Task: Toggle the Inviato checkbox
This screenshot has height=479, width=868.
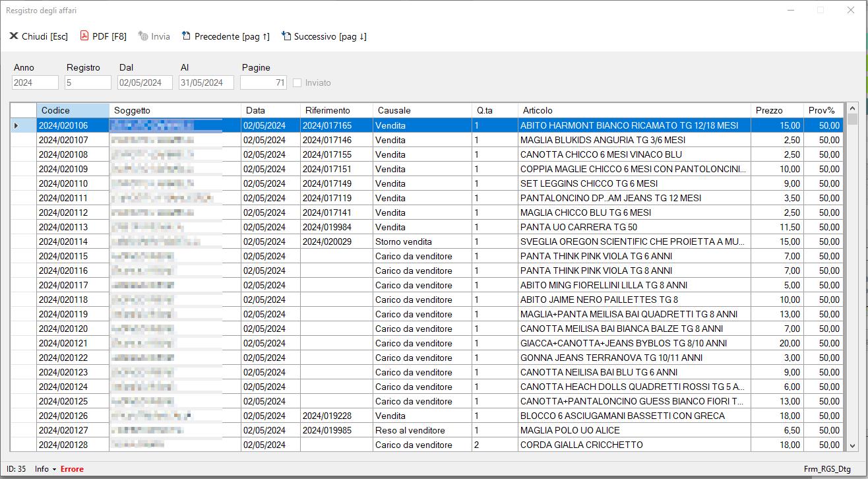Action: pos(297,83)
